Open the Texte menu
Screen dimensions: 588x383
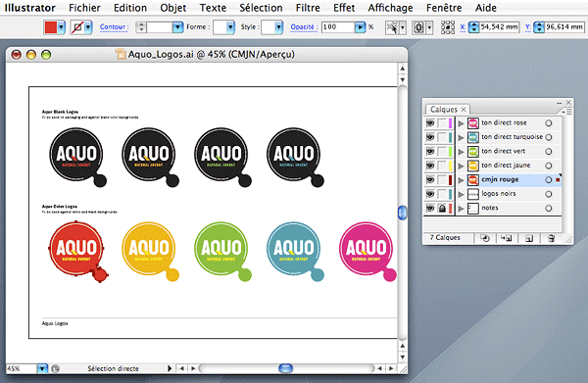[213, 8]
